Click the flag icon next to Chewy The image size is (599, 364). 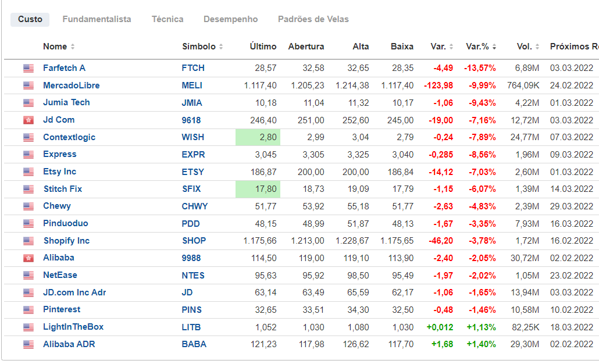pos(28,206)
